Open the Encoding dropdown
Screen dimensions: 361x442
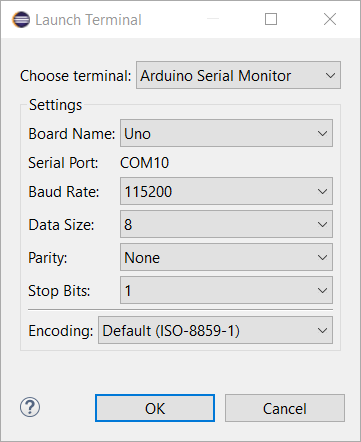pos(215,330)
